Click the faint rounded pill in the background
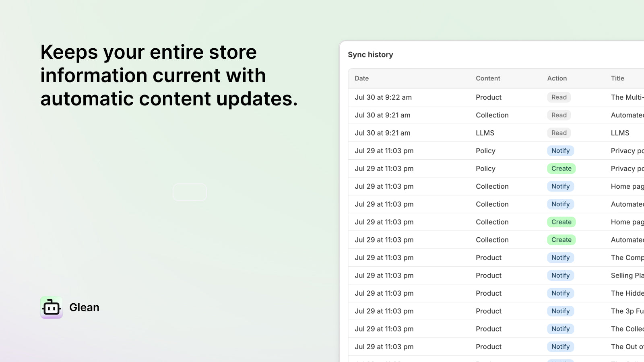644x362 pixels. click(189, 192)
